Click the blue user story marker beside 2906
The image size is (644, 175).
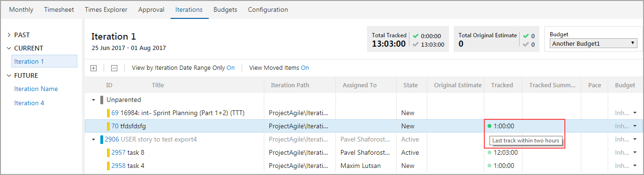click(x=102, y=139)
